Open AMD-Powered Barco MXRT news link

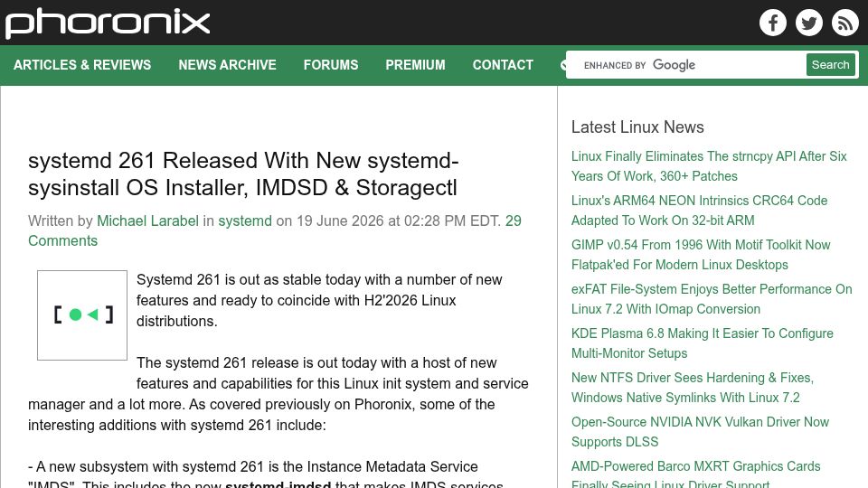pyautogui.click(x=695, y=474)
